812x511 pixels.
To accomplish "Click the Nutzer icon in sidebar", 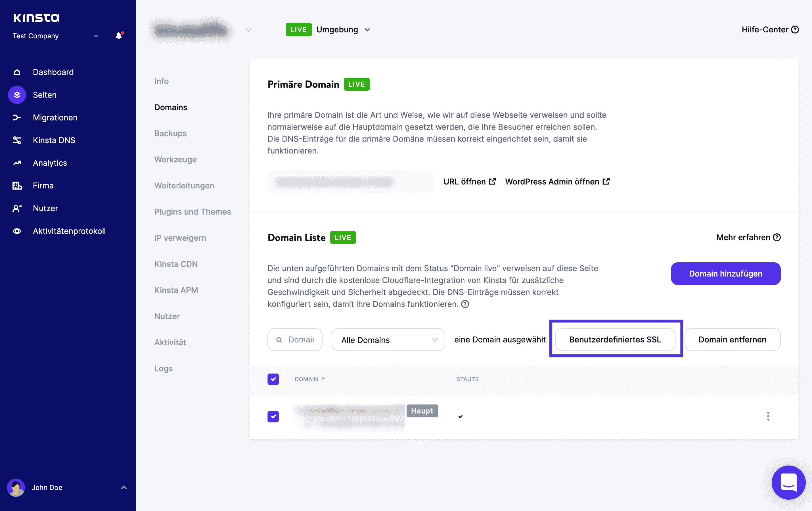I will (x=16, y=208).
